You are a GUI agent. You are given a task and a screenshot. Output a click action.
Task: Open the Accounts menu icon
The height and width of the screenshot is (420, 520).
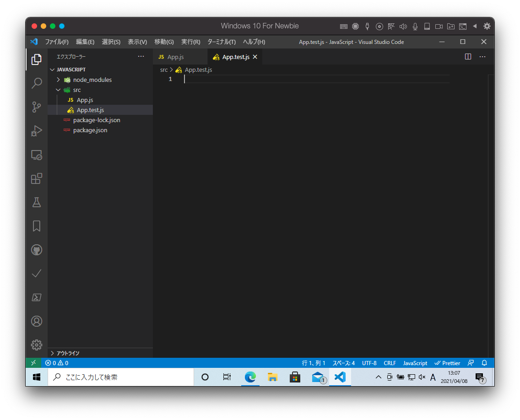37,321
